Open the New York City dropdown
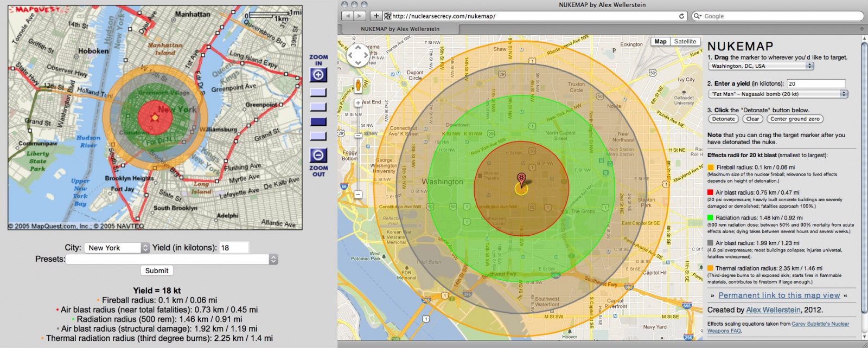868x348 pixels. [117, 248]
